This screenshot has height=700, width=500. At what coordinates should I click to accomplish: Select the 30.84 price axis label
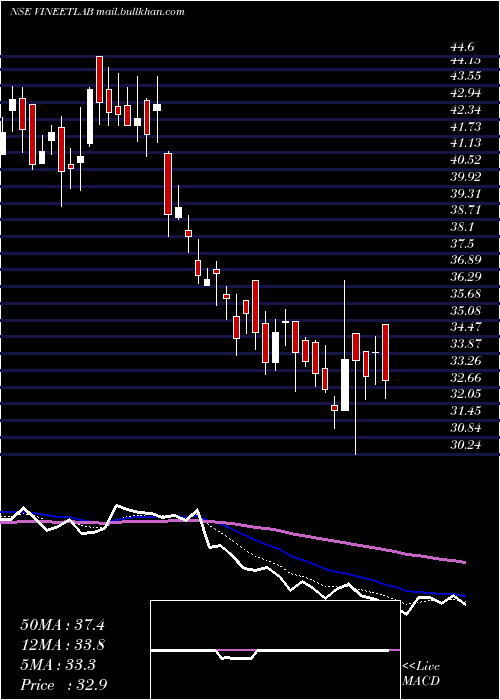pos(466,428)
